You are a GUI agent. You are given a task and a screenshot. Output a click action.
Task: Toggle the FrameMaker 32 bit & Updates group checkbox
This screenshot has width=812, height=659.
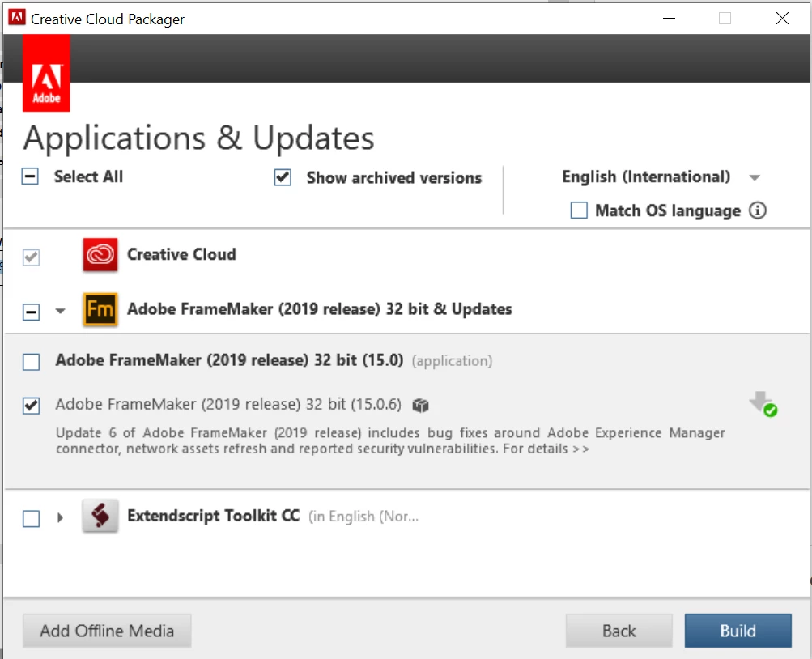(31, 312)
